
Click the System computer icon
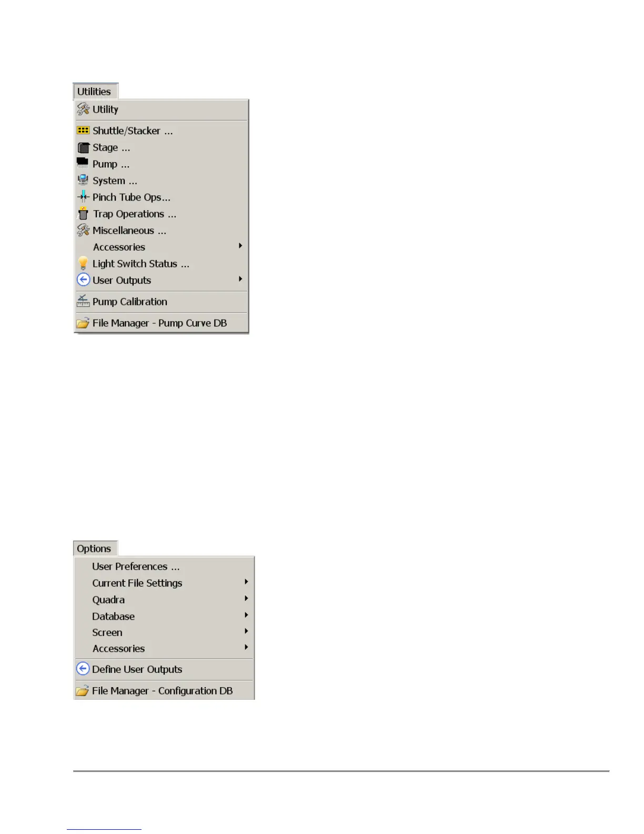click(x=83, y=180)
